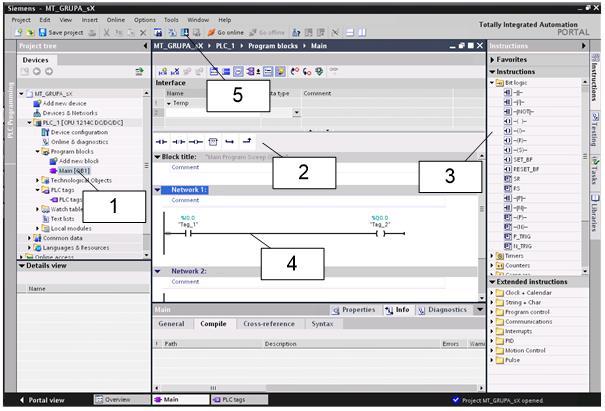The height and width of the screenshot is (411, 605).
Task: Click the Cut scissors icon in main toolbar
Action: (x=106, y=33)
